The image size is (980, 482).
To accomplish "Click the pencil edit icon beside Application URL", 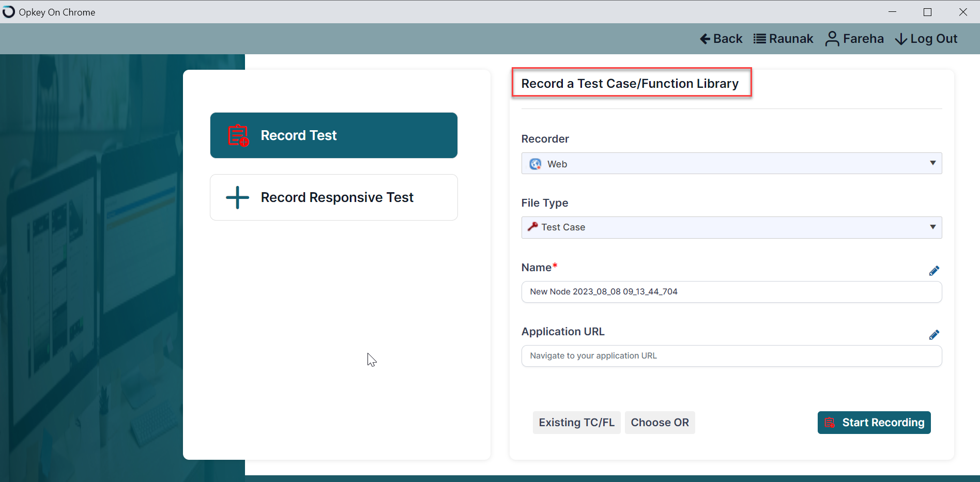I will click(934, 335).
